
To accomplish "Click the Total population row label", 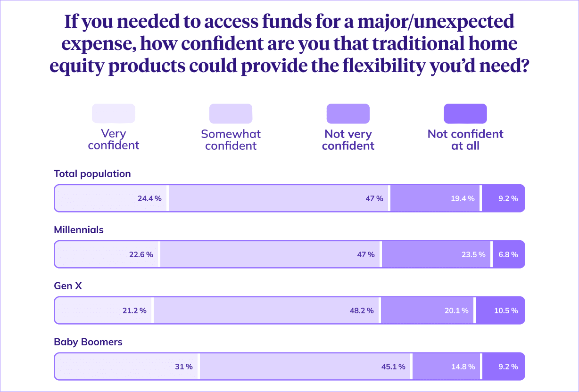I will 92,174.
